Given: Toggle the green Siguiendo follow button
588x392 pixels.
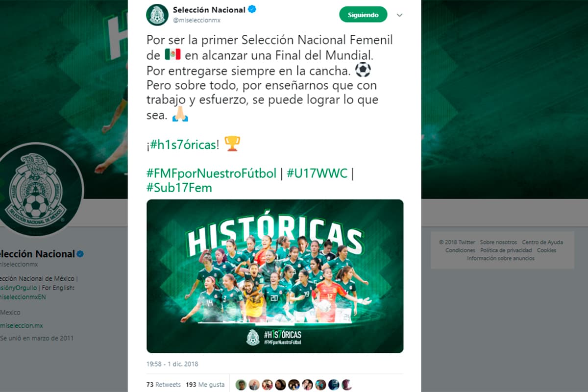Looking at the screenshot, I should (363, 15).
